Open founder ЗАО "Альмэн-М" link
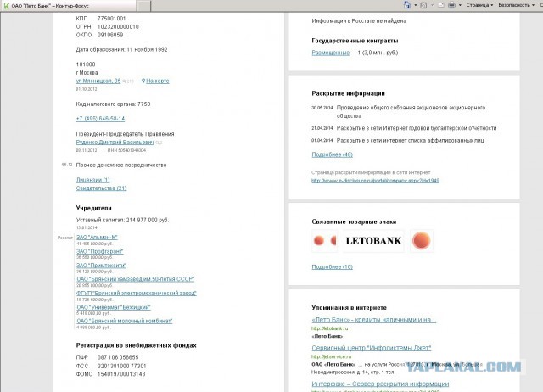Screen dimensions: 543x392 click(97, 238)
